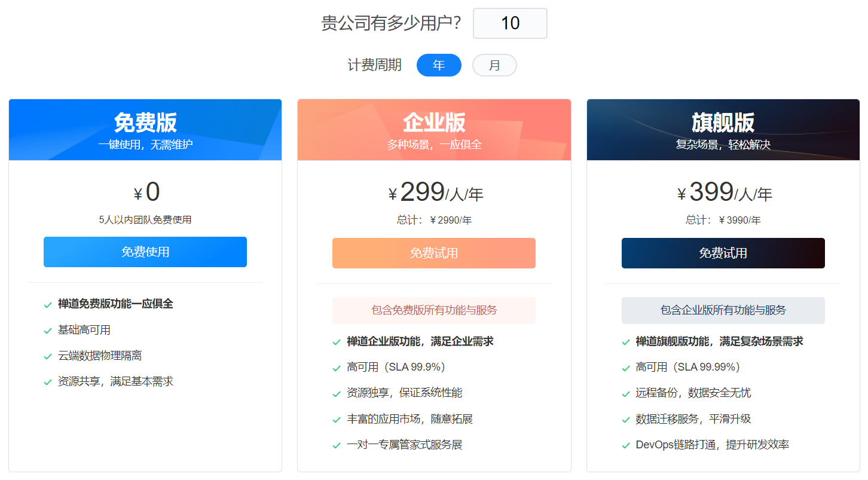Viewport: 868px width, 480px height.
Task: Select yearly billing cycle 年
Action: [x=439, y=65]
